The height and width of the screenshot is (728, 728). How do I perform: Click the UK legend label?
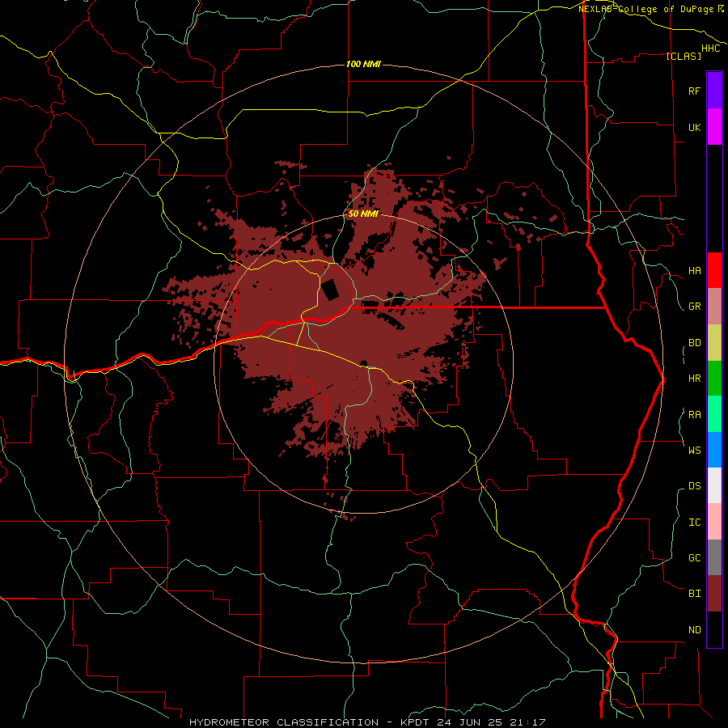(x=694, y=127)
